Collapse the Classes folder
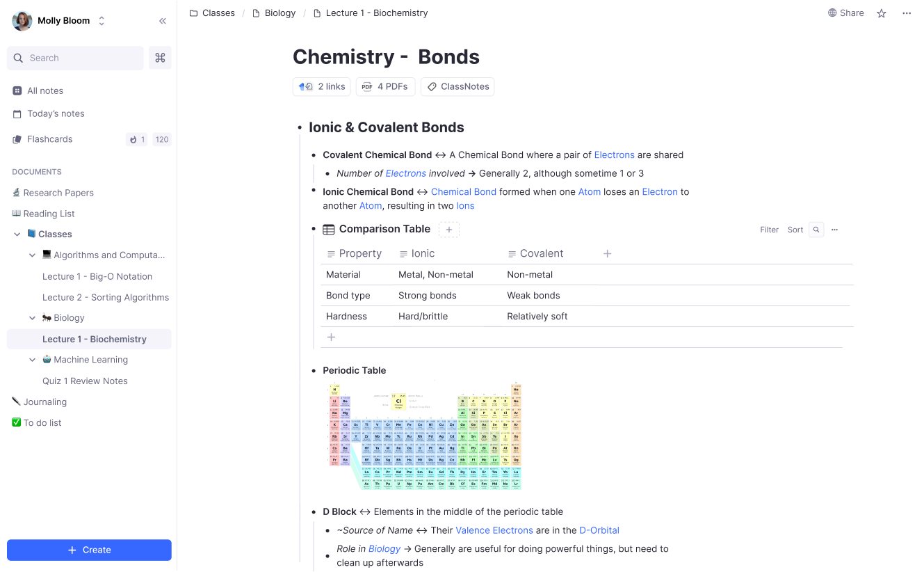The height and width of the screenshot is (572, 924). 17,235
